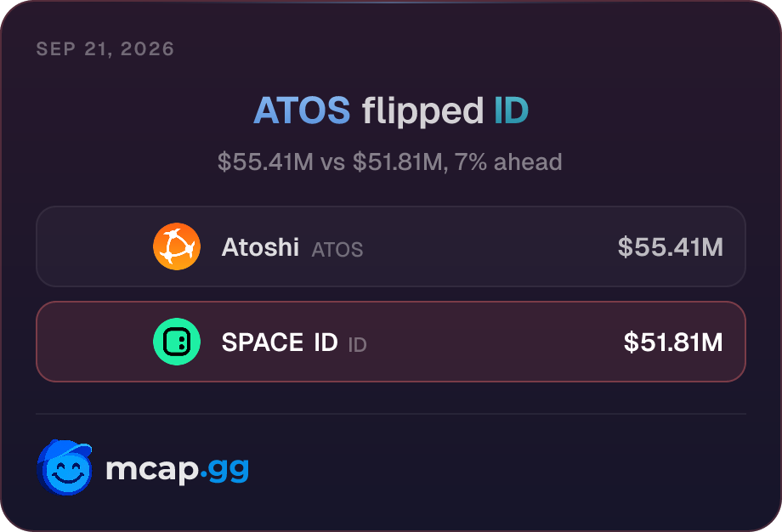Click the 7% ahead subtitle text
This screenshot has height=532, width=782.
[x=508, y=162]
